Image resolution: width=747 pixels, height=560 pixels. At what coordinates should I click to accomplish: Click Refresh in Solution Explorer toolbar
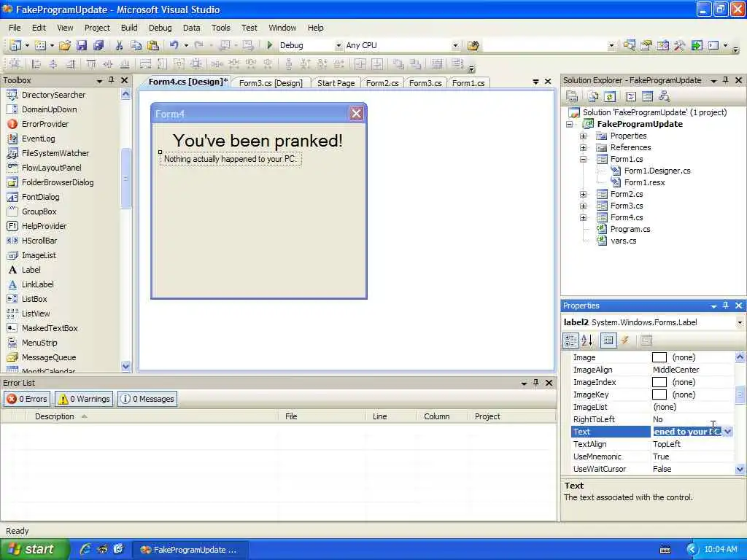click(x=610, y=97)
